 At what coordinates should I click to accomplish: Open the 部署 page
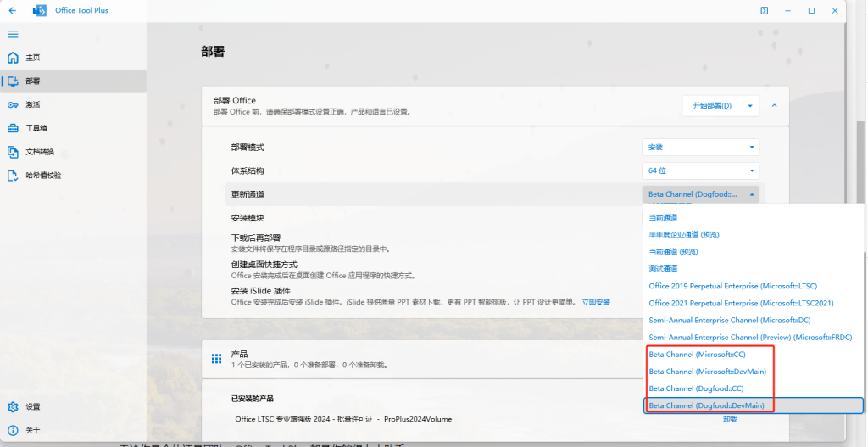pos(73,81)
